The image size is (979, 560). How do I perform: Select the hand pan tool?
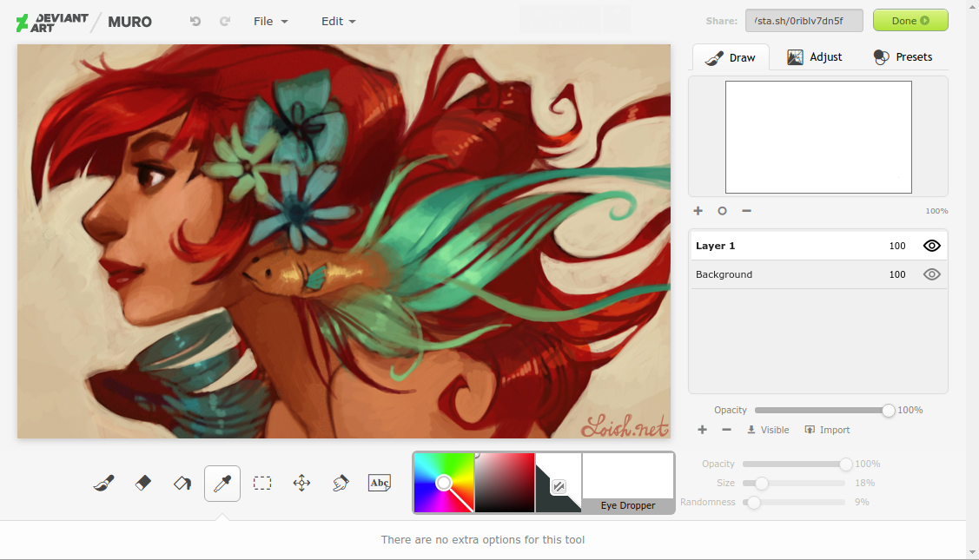[x=341, y=484]
